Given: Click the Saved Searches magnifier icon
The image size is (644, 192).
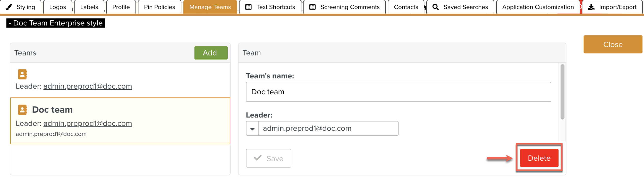Looking at the screenshot, I should click(435, 7).
